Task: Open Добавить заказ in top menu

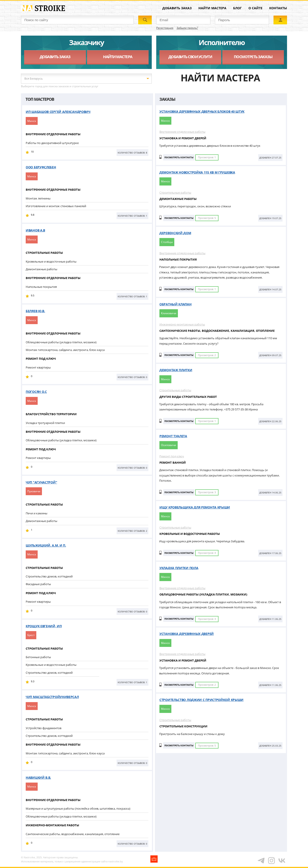Action: 177,8
